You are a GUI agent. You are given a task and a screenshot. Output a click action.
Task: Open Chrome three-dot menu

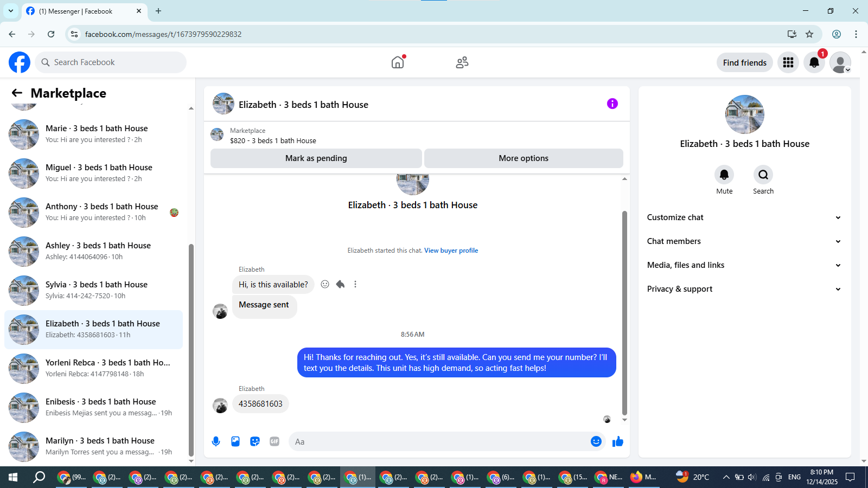pyautogui.click(x=856, y=34)
